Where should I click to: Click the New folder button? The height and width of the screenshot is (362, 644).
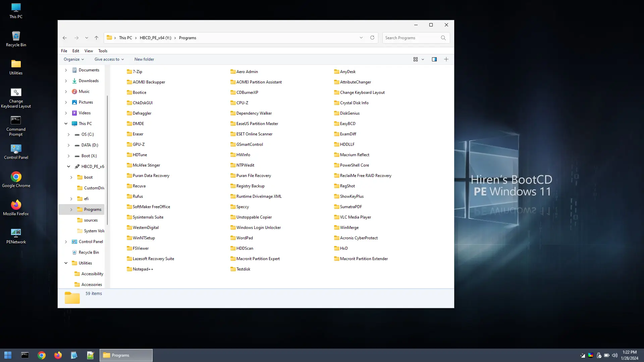coord(144,59)
